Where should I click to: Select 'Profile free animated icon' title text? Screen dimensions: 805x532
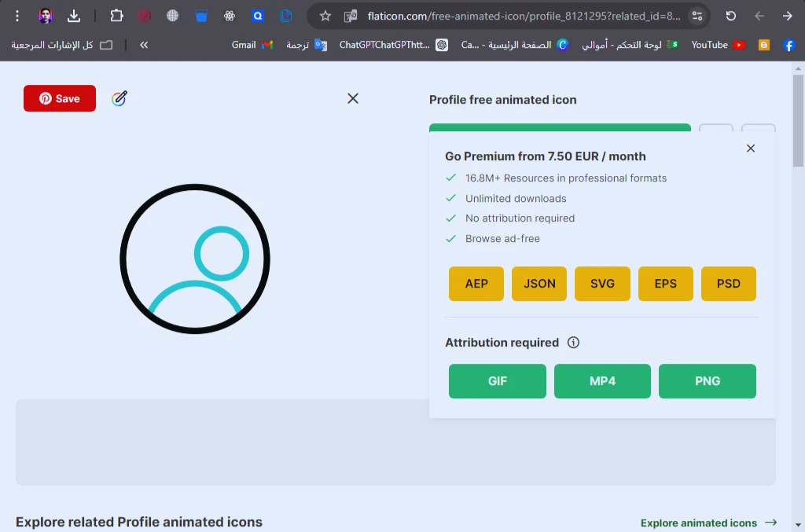pyautogui.click(x=502, y=100)
